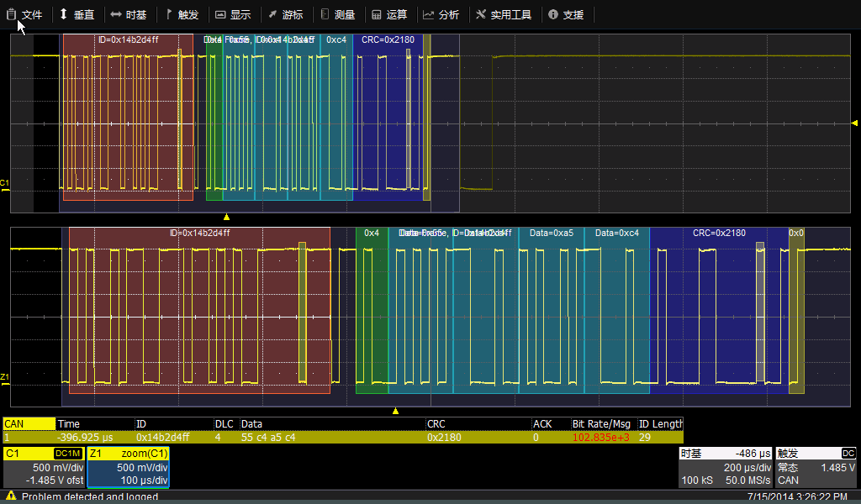861x504 pixels.
Task: Click the ID Length column header
Action: pos(661,424)
